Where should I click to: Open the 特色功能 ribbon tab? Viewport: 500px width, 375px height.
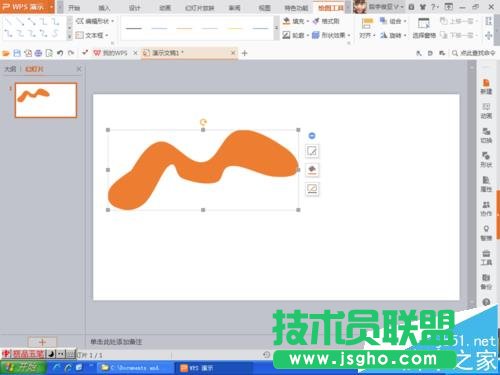tap(296, 8)
